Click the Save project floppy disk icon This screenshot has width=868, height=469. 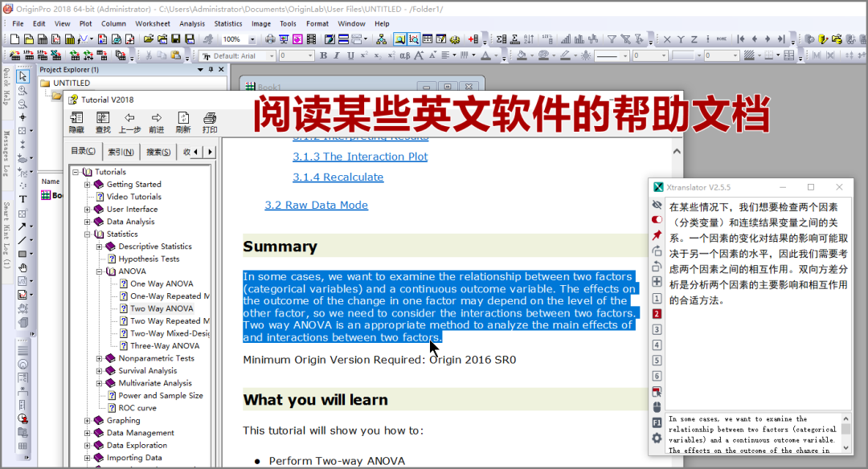[x=176, y=39]
